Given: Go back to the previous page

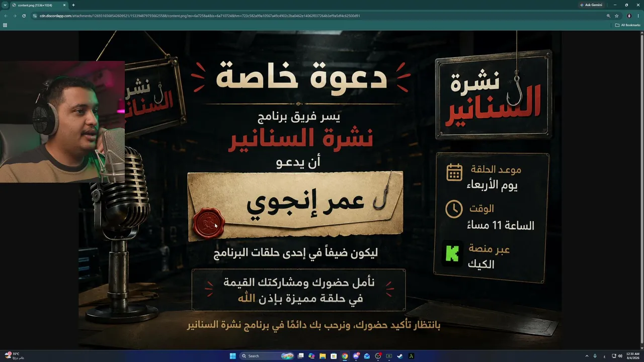Looking at the screenshot, I should 6,16.
